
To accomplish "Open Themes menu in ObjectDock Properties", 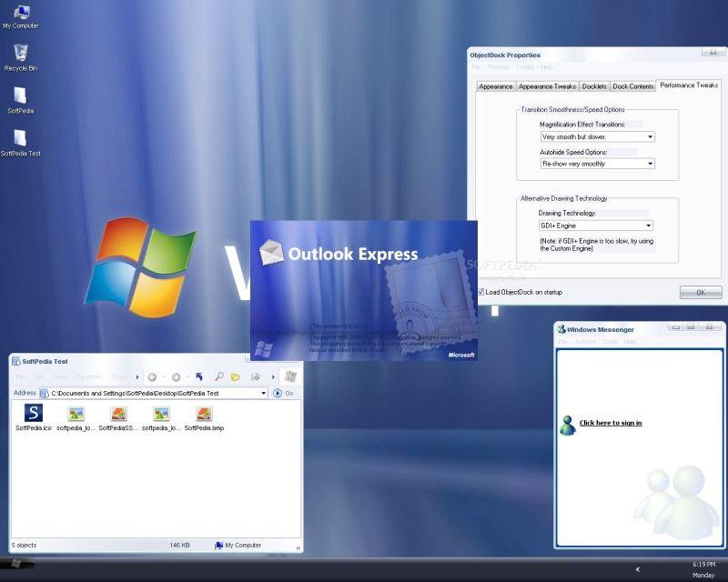I will pyautogui.click(x=498, y=67).
